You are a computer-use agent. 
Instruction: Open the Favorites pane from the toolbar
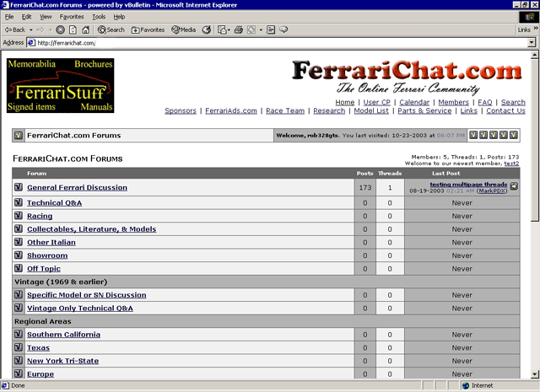(148, 30)
